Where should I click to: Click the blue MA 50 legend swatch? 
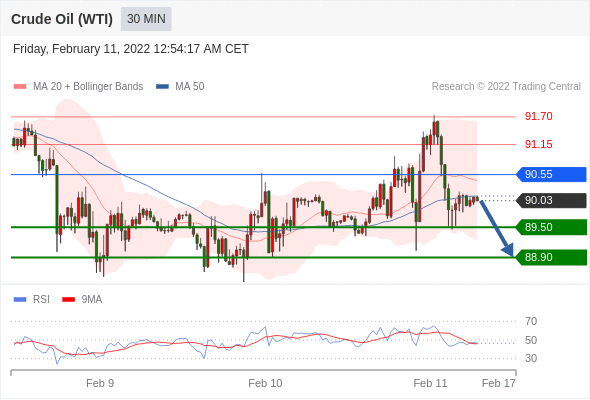click(x=162, y=87)
